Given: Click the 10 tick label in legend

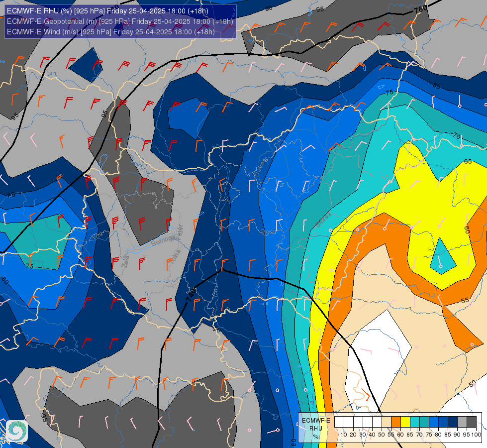Looking at the screenshot, I should 344,435.
